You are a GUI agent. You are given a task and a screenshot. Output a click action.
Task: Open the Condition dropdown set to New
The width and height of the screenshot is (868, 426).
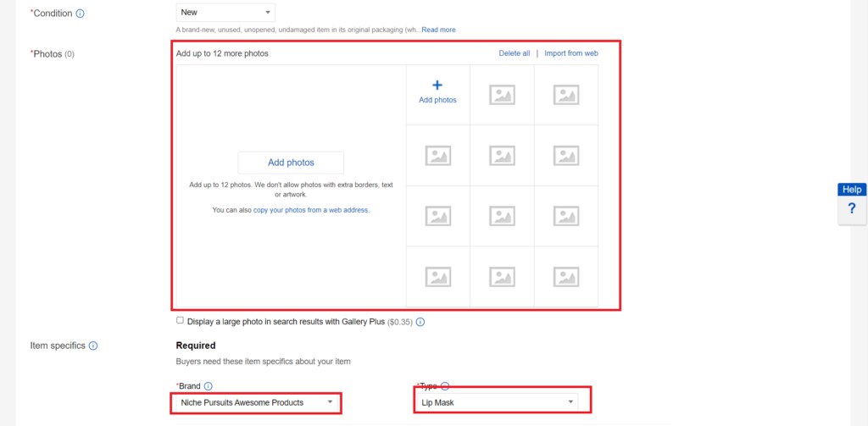pos(225,12)
